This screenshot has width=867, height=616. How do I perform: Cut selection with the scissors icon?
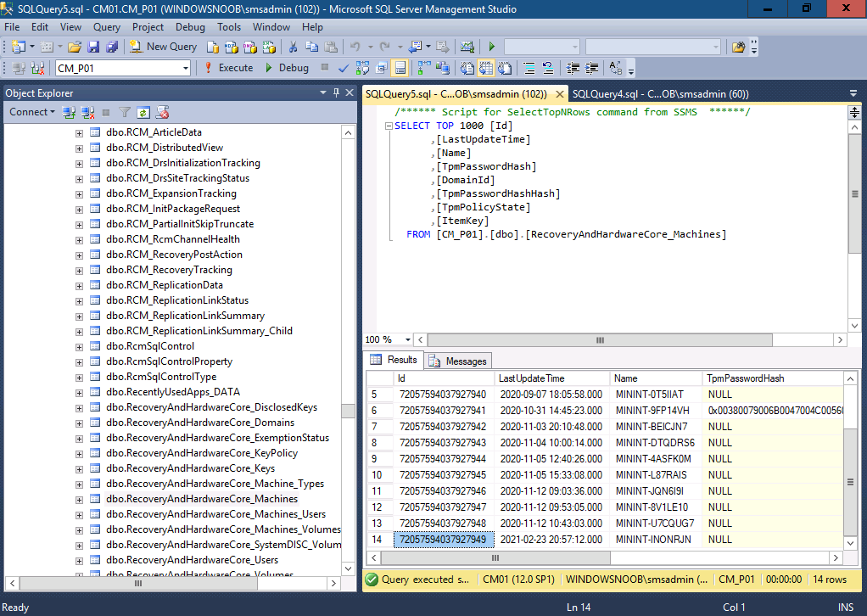[293, 47]
